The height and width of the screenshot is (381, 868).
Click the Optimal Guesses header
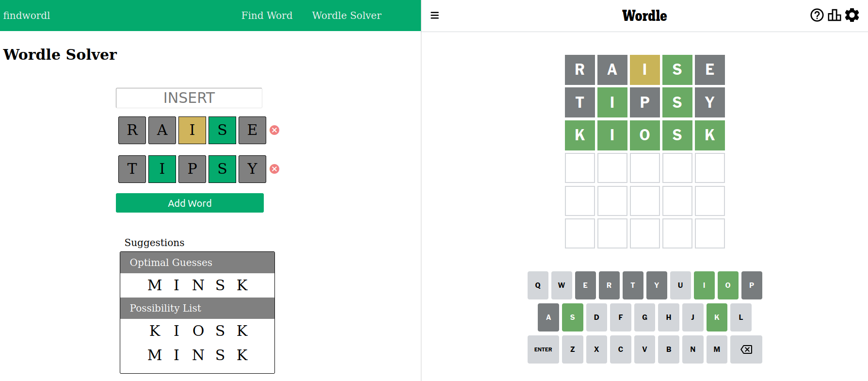(x=197, y=263)
